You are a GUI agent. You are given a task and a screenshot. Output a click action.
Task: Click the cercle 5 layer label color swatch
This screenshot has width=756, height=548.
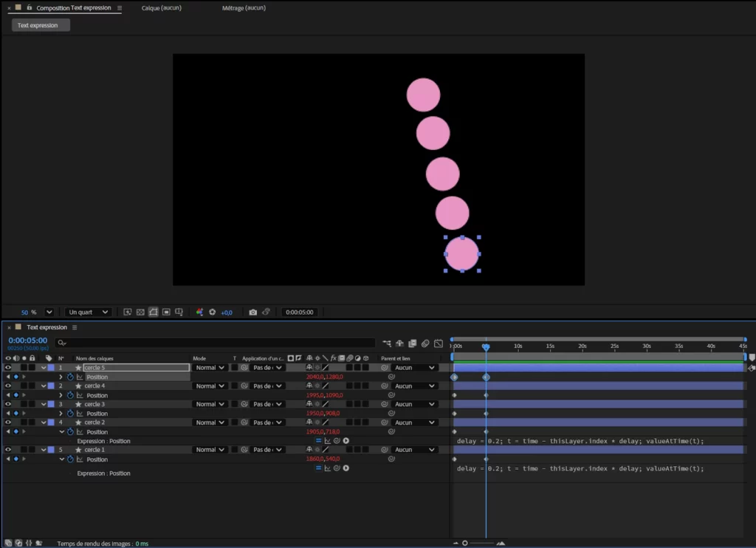click(51, 368)
